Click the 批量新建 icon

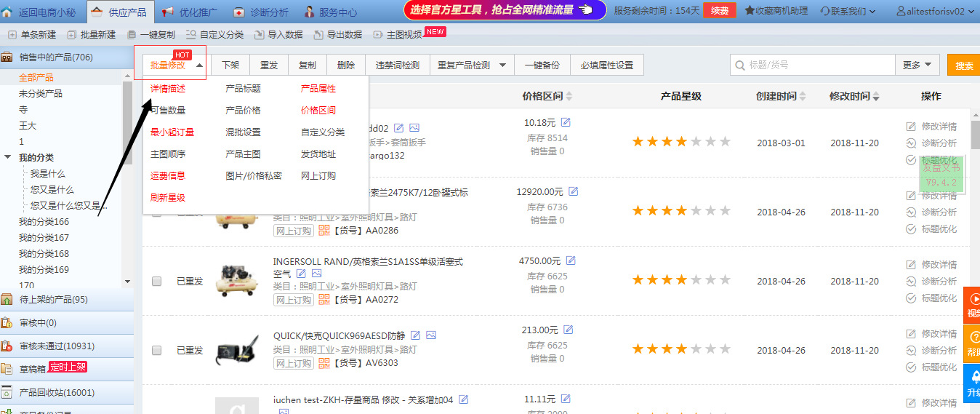pyautogui.click(x=71, y=34)
